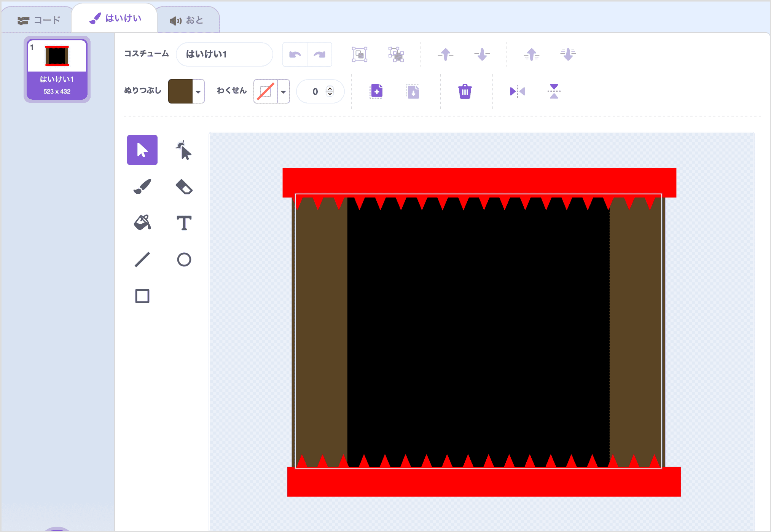Viewport: 771px width, 532px height.
Task: Click the Copy icon
Action: tap(376, 91)
